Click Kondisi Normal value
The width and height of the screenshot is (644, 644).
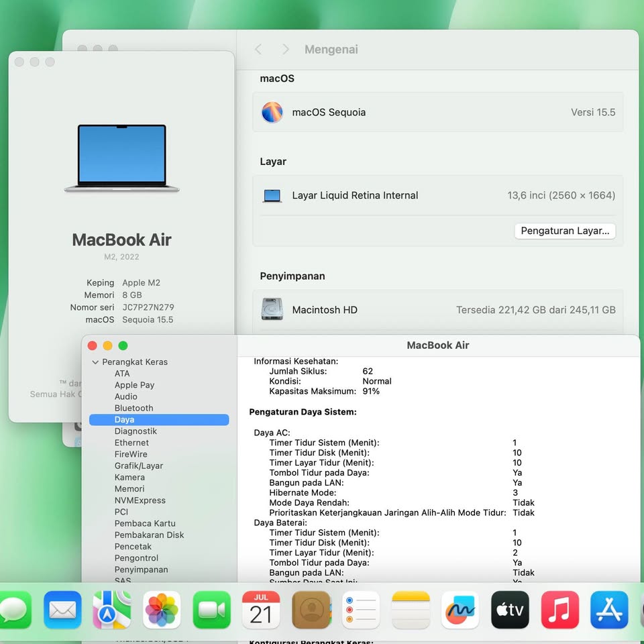(376, 381)
